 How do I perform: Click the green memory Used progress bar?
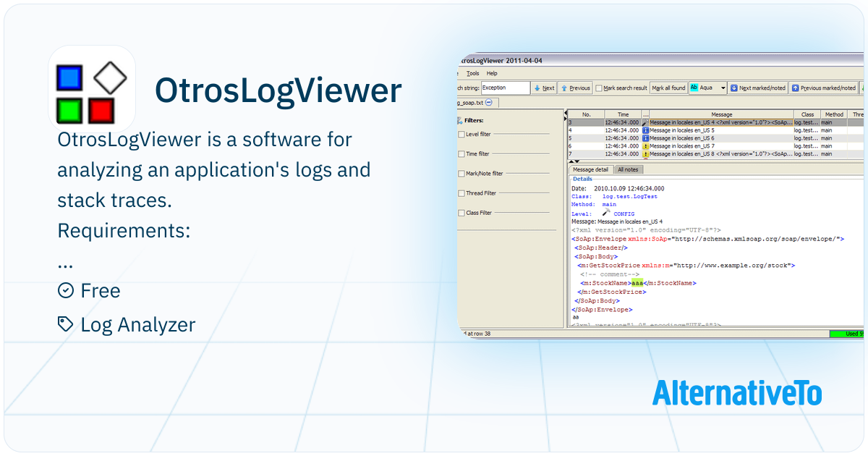coord(846,334)
